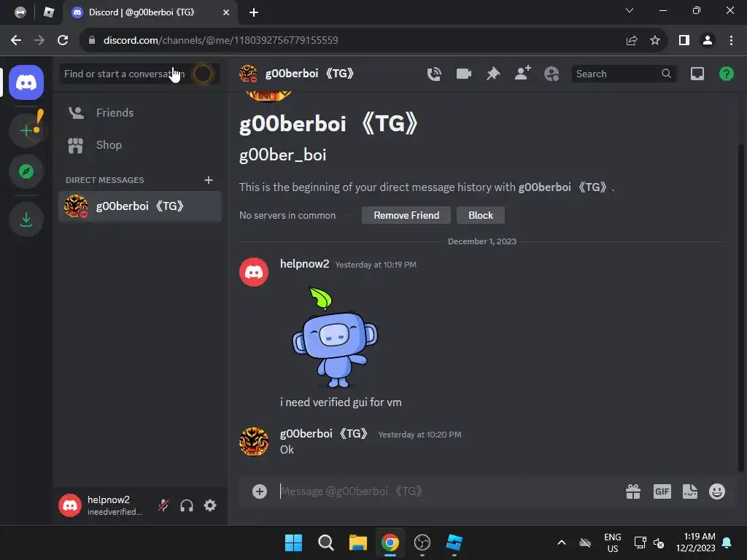Viewport: 747px width, 560px height.
Task: Explore discoverable servers compass icon
Action: tap(26, 171)
